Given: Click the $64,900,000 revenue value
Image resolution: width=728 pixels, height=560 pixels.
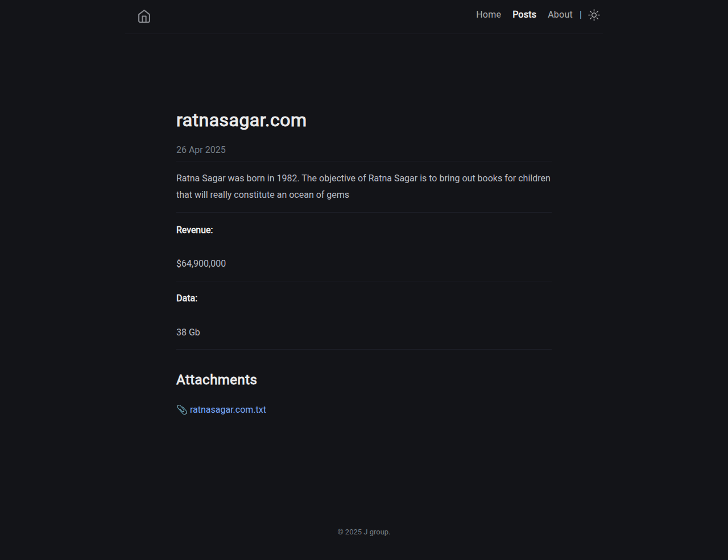Looking at the screenshot, I should point(201,264).
